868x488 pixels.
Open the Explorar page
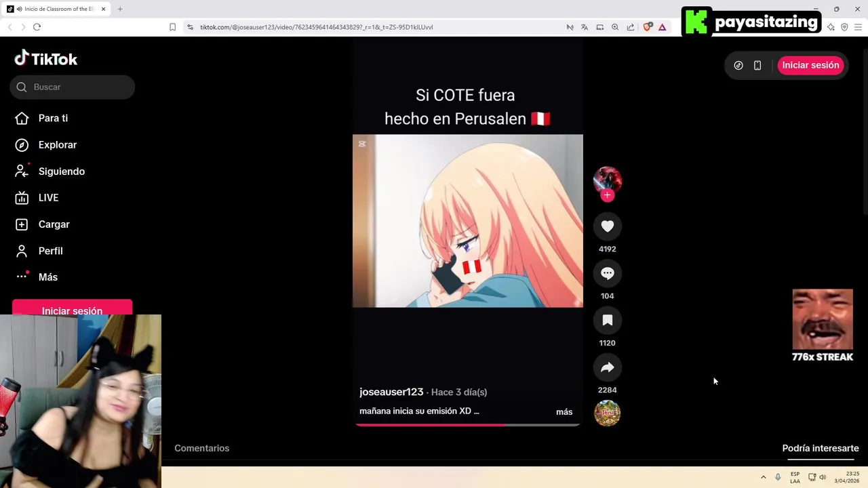tap(45, 144)
